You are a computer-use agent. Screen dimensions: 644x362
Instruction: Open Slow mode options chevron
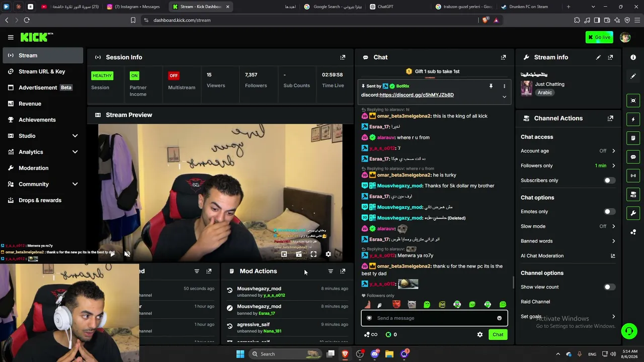[x=613, y=226]
